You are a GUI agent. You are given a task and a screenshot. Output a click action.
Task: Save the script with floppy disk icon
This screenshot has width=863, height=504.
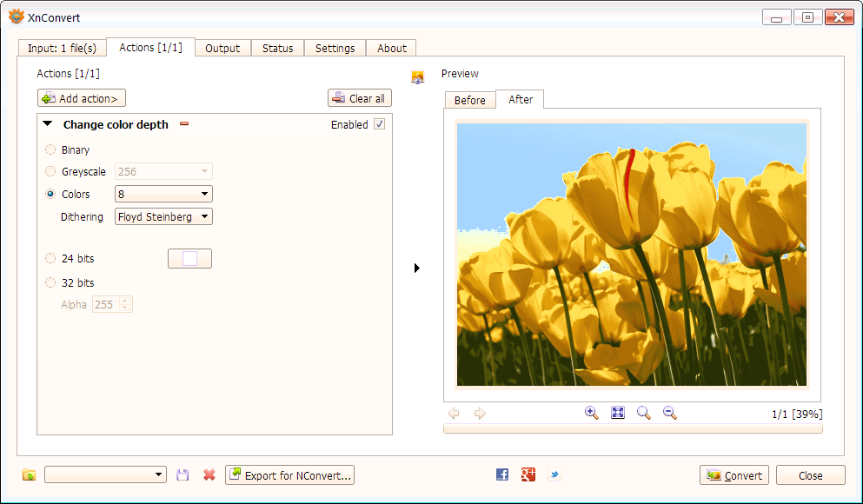(183, 474)
